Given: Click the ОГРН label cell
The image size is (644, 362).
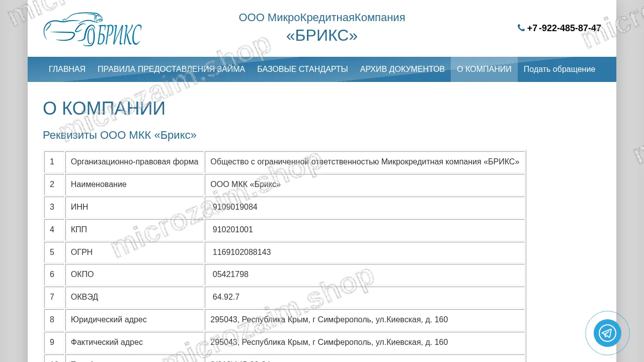Looking at the screenshot, I should pos(134,252).
